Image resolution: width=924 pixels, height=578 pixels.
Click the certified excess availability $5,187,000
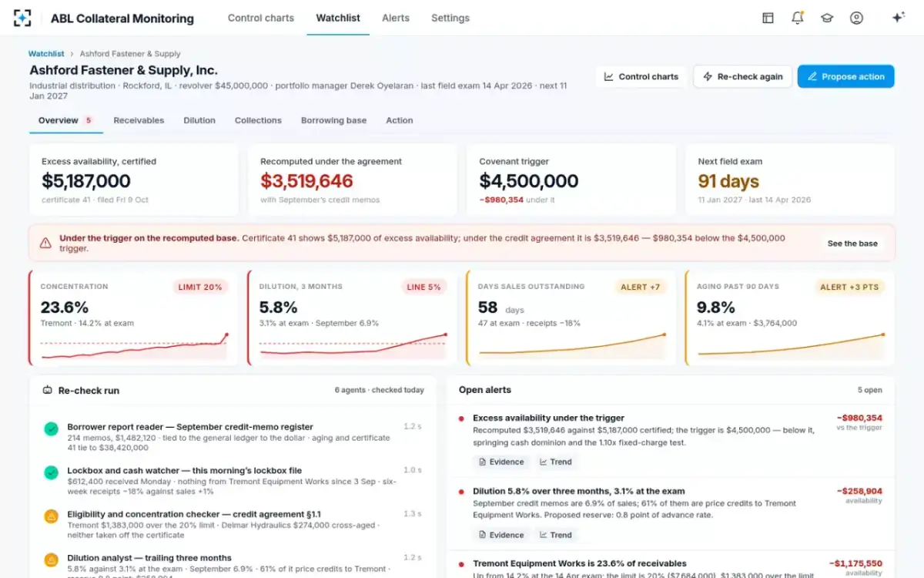pos(86,181)
